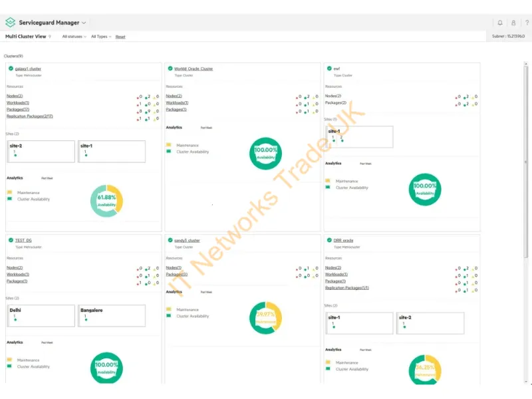Open Workloads(1) in Oracle Cluster card
Screen dimensions: 532x399
177,103
